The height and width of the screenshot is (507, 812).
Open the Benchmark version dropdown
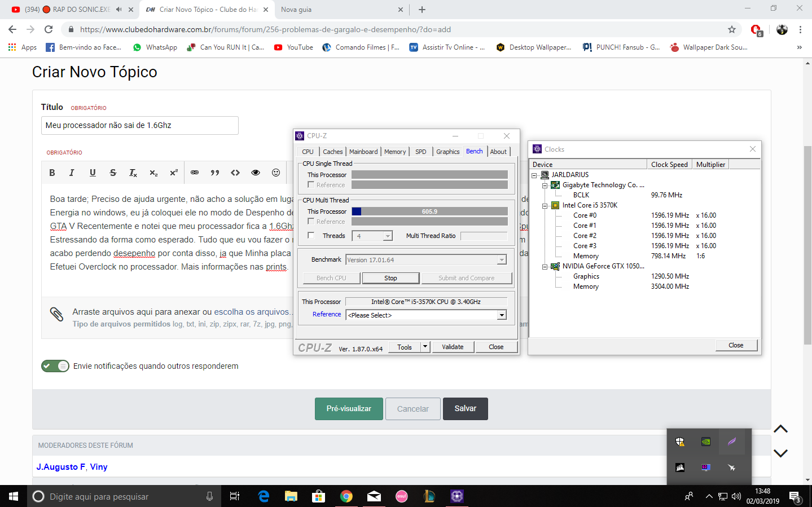[x=502, y=260]
